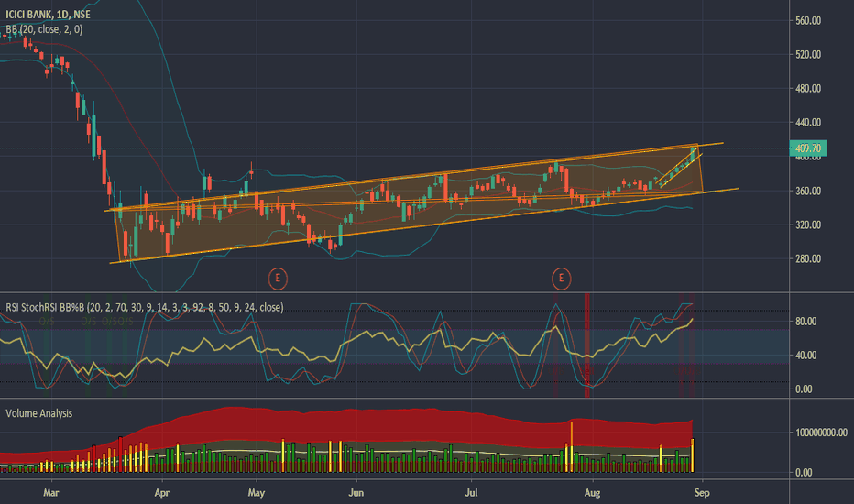Click the Apr label on time axis
The height and width of the screenshot is (504, 854).
click(162, 493)
